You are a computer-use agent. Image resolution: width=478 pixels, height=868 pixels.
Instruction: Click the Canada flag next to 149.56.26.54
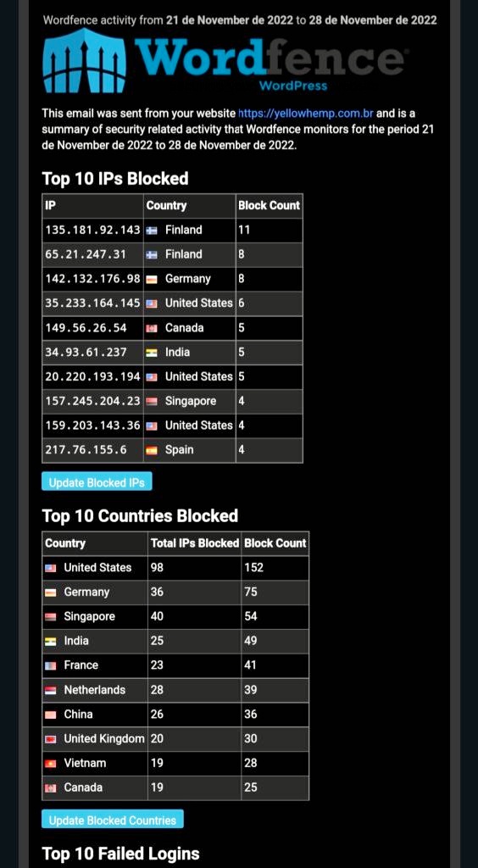(152, 328)
